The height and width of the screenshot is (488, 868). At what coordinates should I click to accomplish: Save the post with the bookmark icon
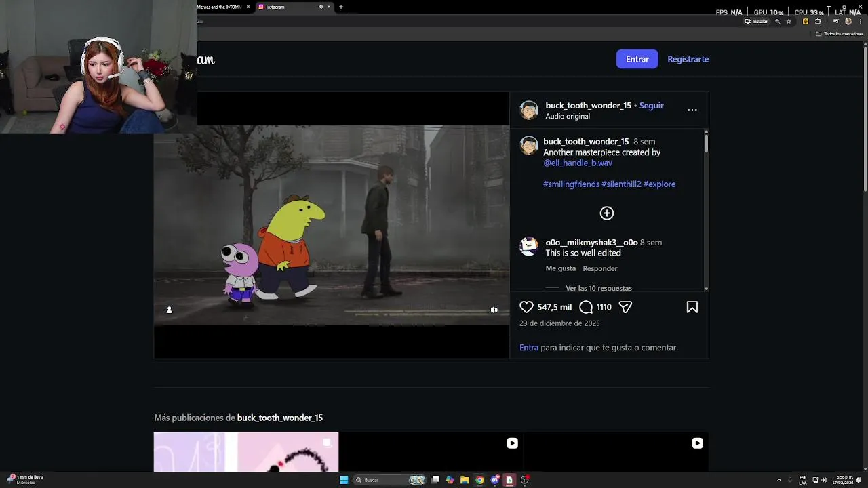click(x=692, y=307)
